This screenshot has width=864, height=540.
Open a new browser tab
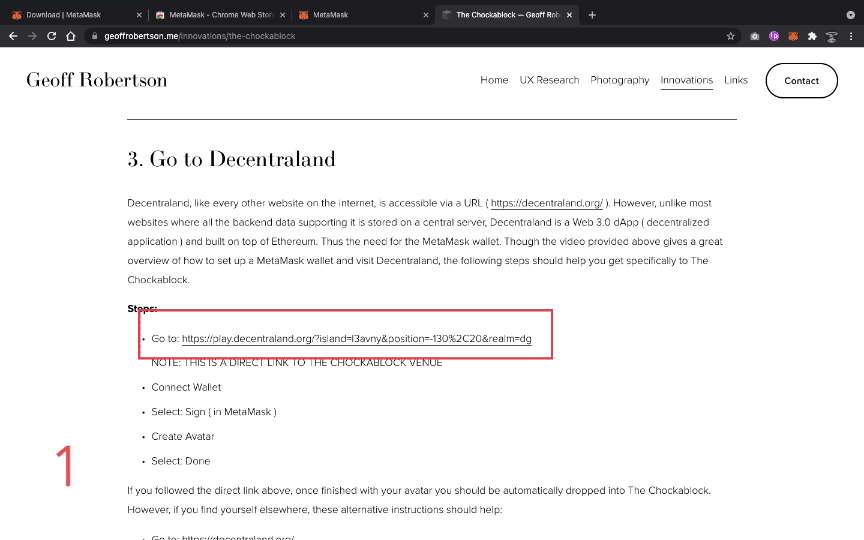point(592,15)
